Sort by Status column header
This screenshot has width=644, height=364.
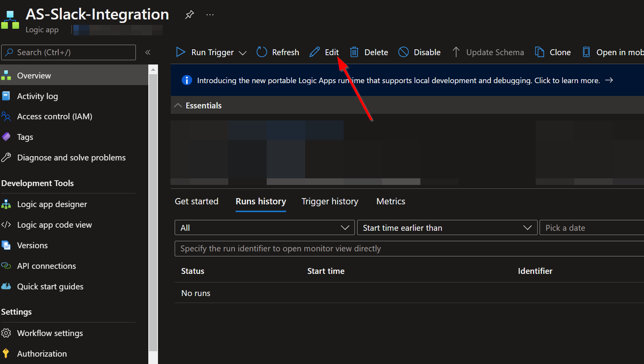(x=193, y=271)
